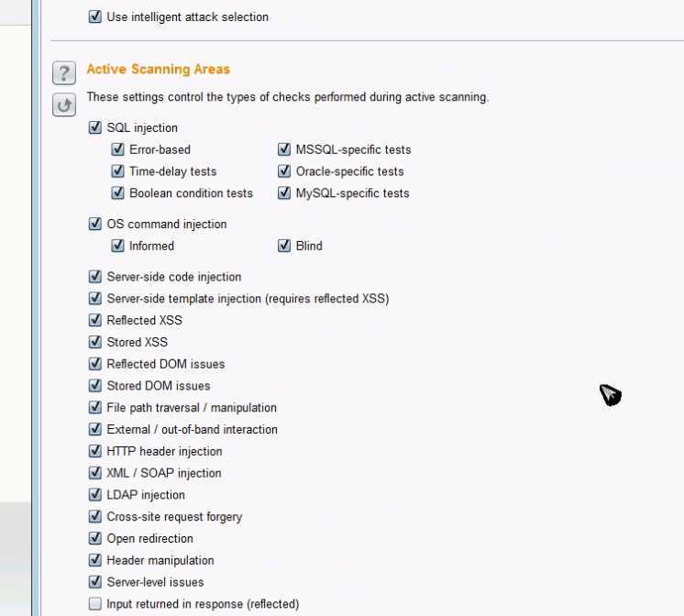
Task: Toggle Error-based SQL tests
Action: tap(117, 149)
